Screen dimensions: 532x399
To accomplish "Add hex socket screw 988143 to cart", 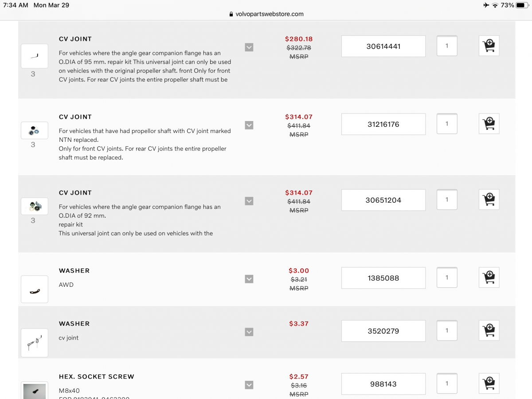I will click(489, 383).
